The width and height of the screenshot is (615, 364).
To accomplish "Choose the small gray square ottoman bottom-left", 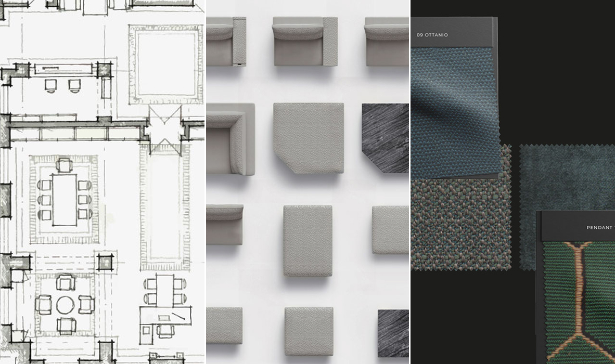I will [x=224, y=326].
